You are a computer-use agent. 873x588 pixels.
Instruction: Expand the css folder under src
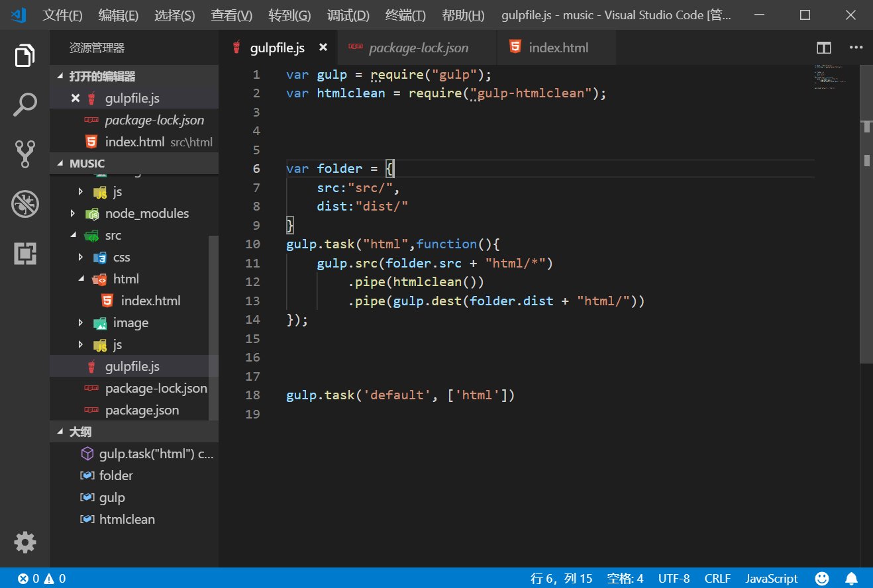pyautogui.click(x=129, y=257)
